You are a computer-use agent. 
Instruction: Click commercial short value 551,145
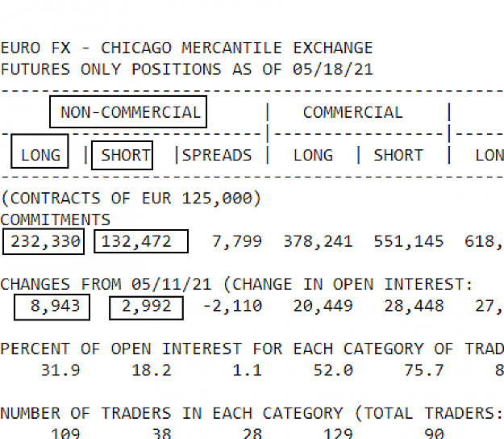pos(409,241)
